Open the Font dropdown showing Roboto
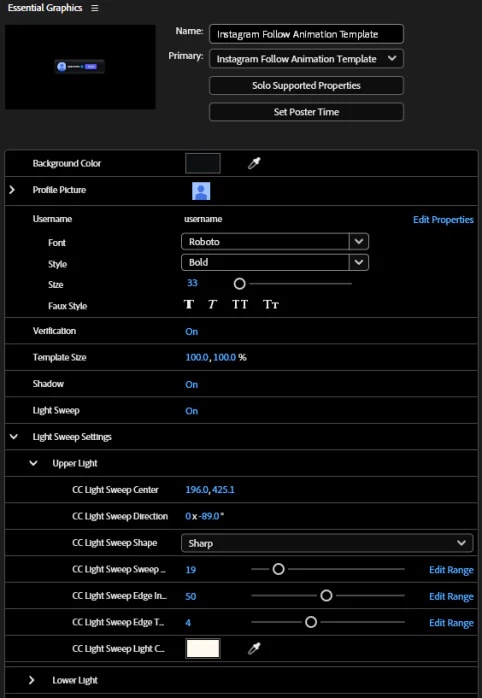Image resolution: width=482 pixels, height=698 pixels. 275,242
